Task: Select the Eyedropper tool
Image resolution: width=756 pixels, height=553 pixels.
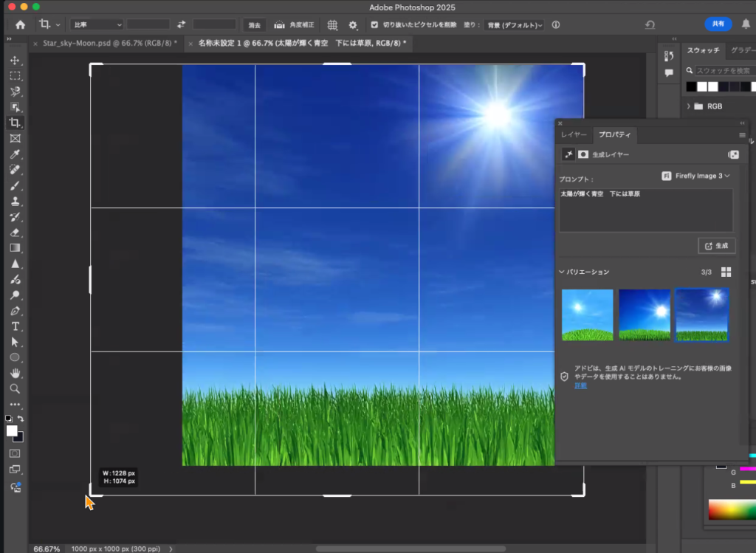Action: point(15,154)
